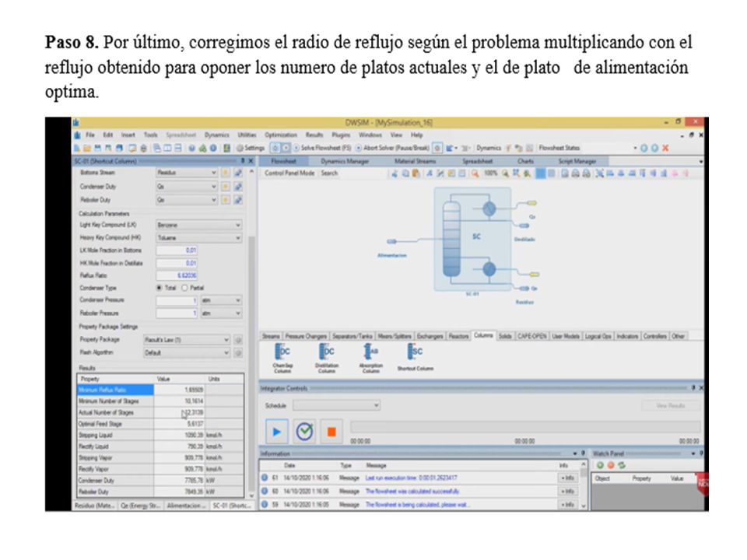The image size is (747, 560).
Task: Click the Optimal Feed Stage result row
Action: click(160, 424)
